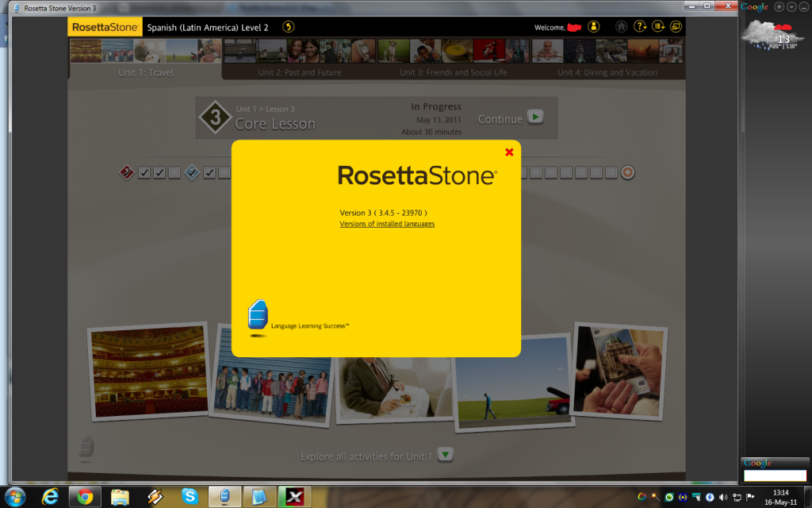Select the blue diamond checked activity marker
This screenshot has height=508, width=812.
click(192, 172)
